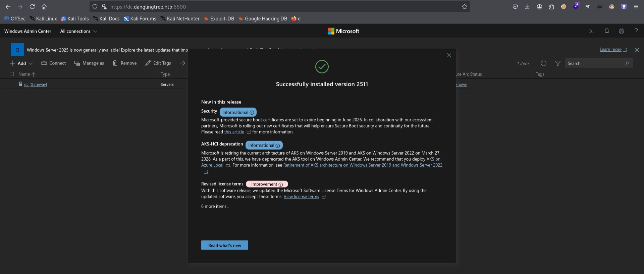The width and height of the screenshot is (644, 274).
Task: Click the AKS-HCI deprecation Informational badge
Action: pyautogui.click(x=264, y=145)
